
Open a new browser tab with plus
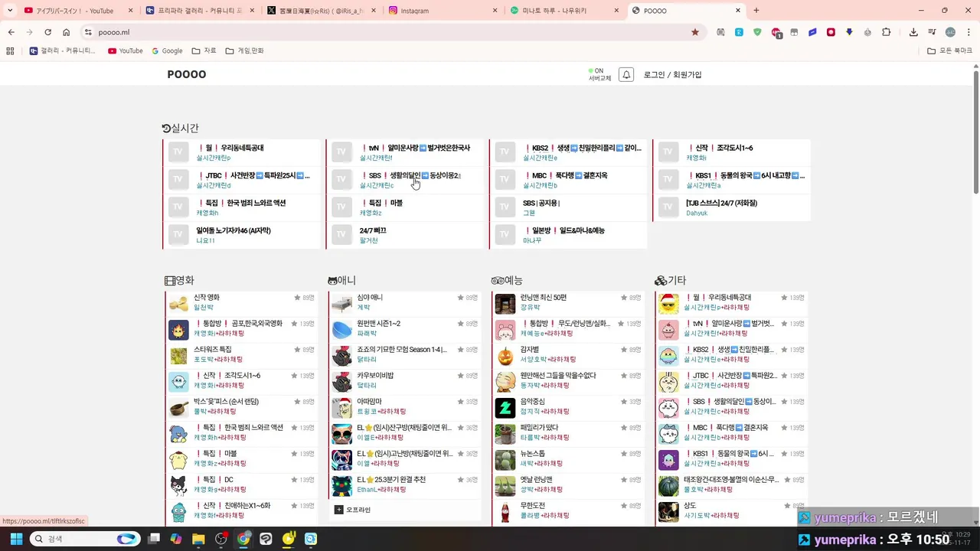[x=756, y=11]
